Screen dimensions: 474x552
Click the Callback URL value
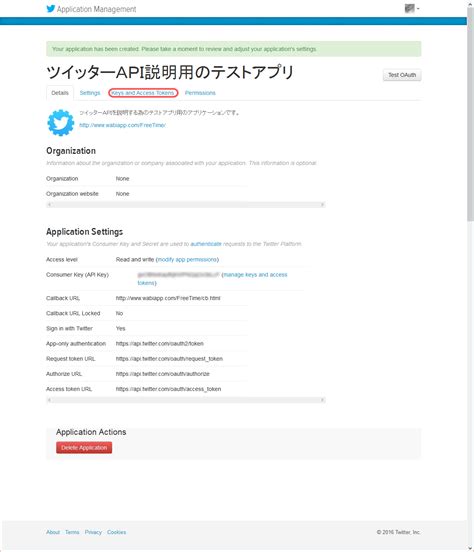click(168, 298)
